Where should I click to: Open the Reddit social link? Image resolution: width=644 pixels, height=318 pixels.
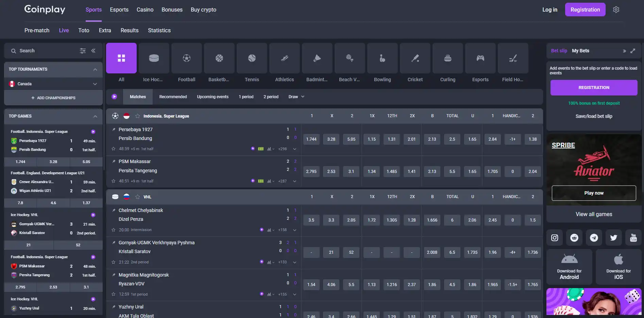click(574, 238)
